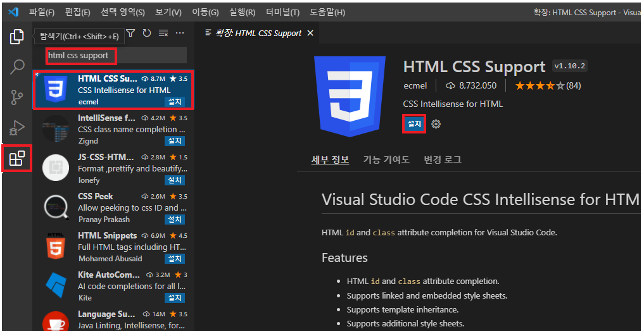Open the Extensions view icon
This screenshot has height=334, width=644.
17,158
